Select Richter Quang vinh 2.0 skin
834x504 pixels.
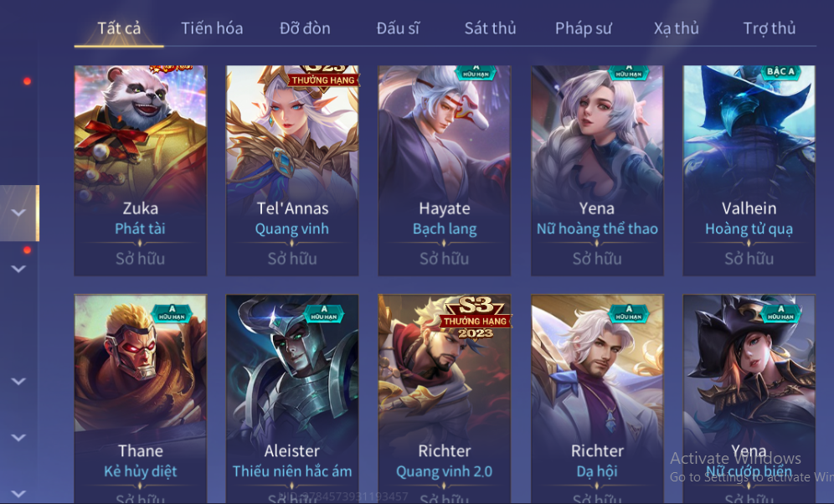click(x=444, y=399)
